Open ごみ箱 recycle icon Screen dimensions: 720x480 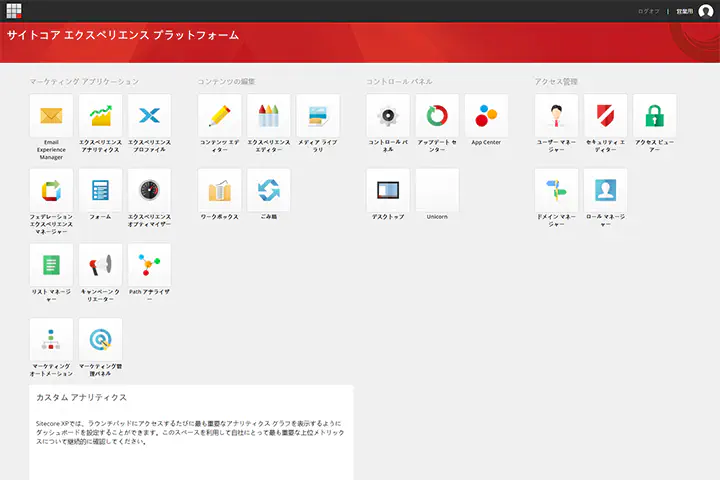pos(269,190)
